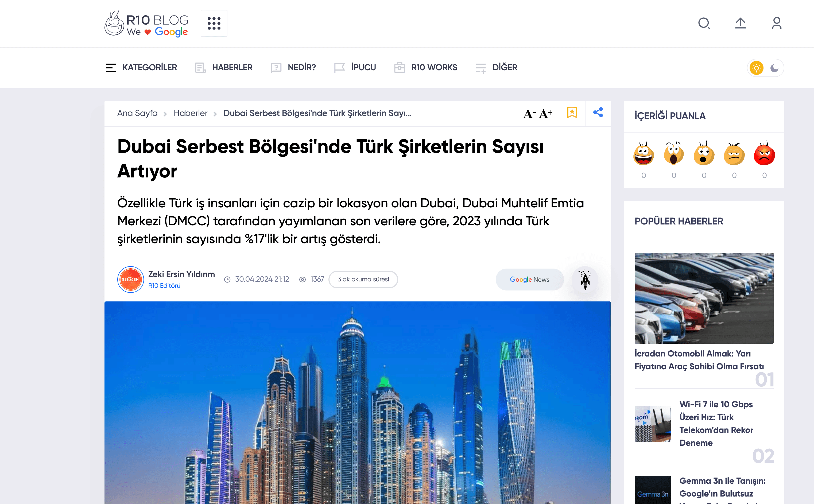Open the car lot news thumbnail
This screenshot has width=814, height=504.
click(704, 298)
